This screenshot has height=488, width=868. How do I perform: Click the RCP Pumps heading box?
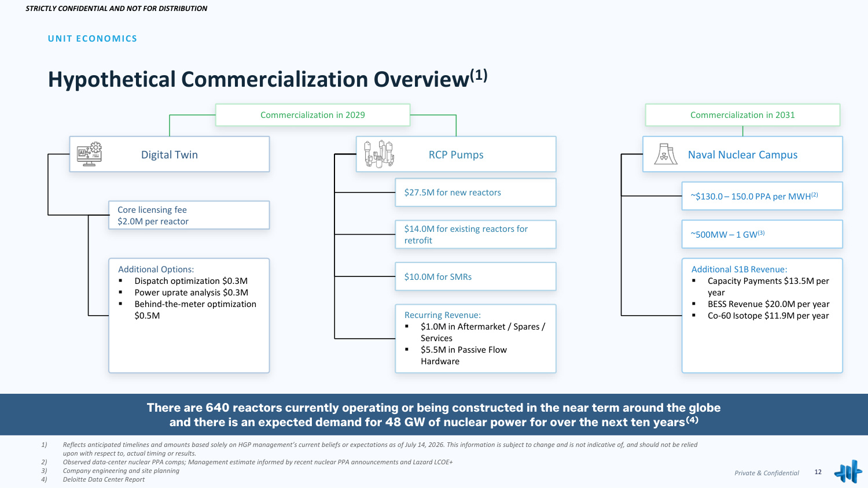[x=456, y=154]
